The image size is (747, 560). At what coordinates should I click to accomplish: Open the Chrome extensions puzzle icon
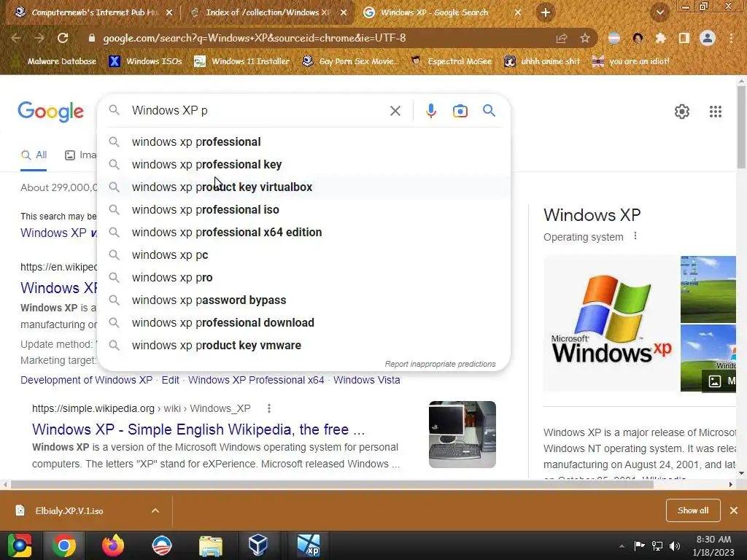click(x=660, y=38)
